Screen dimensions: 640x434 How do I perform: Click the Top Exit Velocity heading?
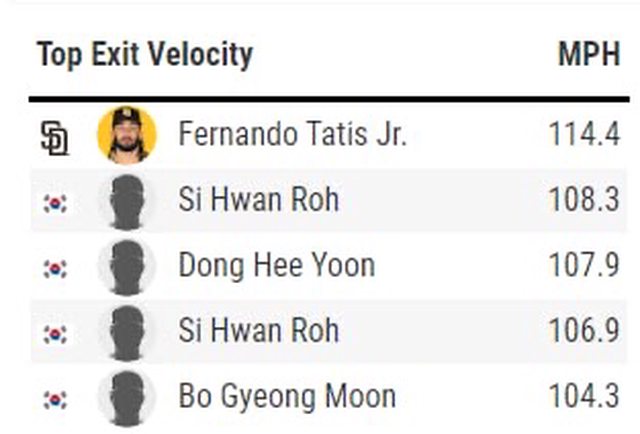pos(145,55)
